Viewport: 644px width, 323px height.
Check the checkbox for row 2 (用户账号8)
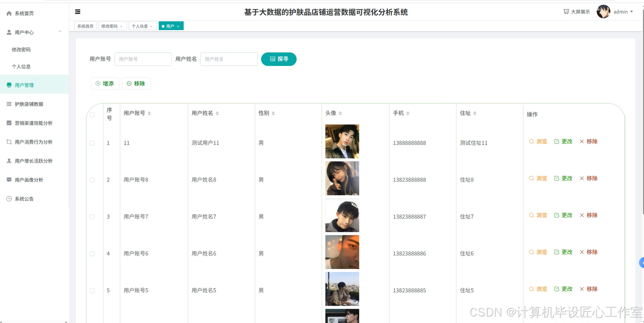[92, 180]
